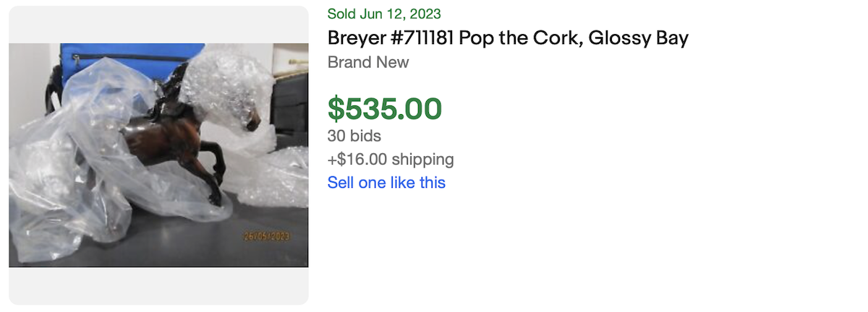The width and height of the screenshot is (868, 312).
Task: Click the Sold Jun 12, 2023 label
Action: tap(384, 14)
